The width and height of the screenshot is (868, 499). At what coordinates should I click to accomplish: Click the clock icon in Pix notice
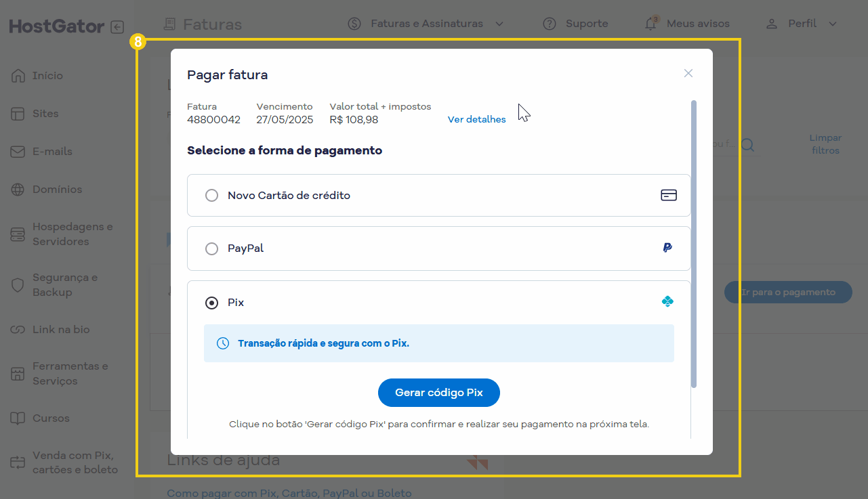(x=223, y=343)
